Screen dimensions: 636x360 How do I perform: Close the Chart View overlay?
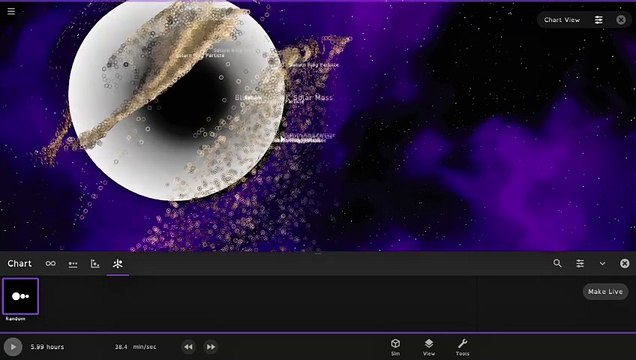[621, 20]
